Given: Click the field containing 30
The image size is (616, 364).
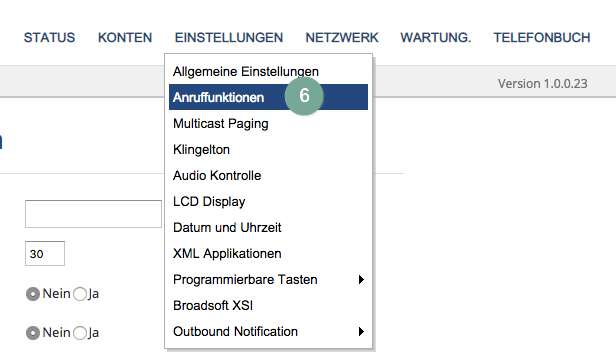Looking at the screenshot, I should tap(45, 254).
